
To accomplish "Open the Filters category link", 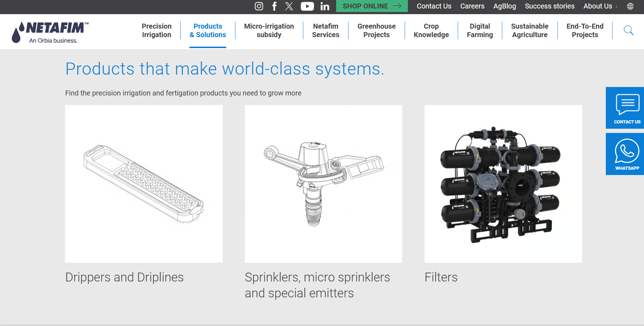I will point(441,277).
